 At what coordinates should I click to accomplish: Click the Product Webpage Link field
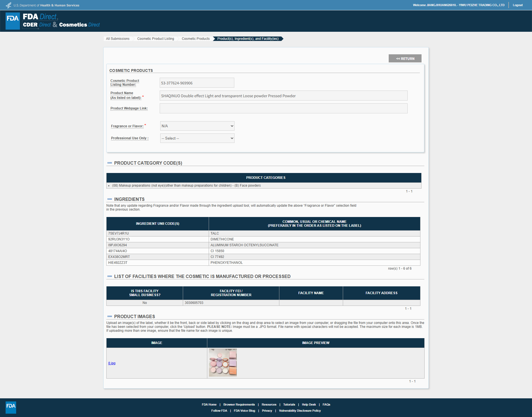click(x=284, y=108)
